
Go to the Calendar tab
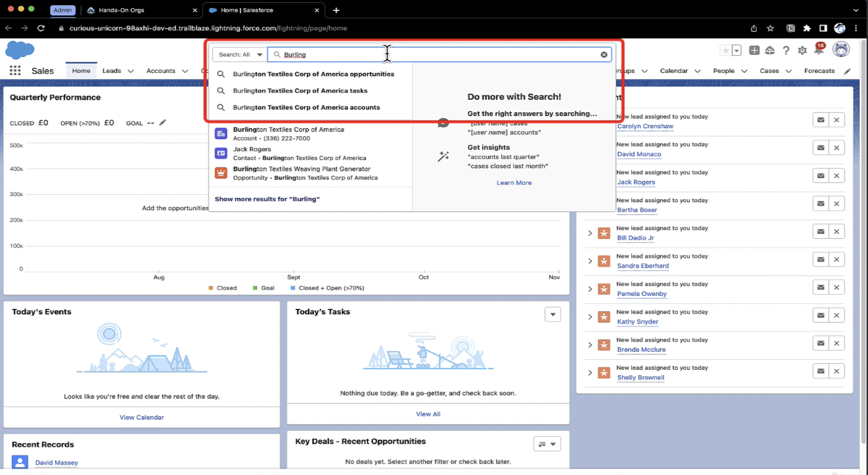(674, 71)
